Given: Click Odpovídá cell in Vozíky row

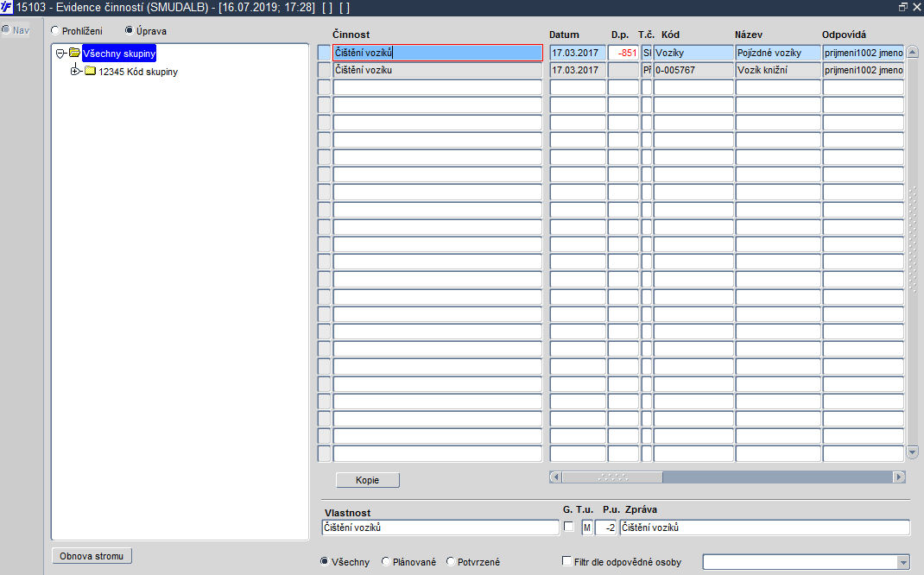Looking at the screenshot, I should pyautogui.click(x=864, y=53).
